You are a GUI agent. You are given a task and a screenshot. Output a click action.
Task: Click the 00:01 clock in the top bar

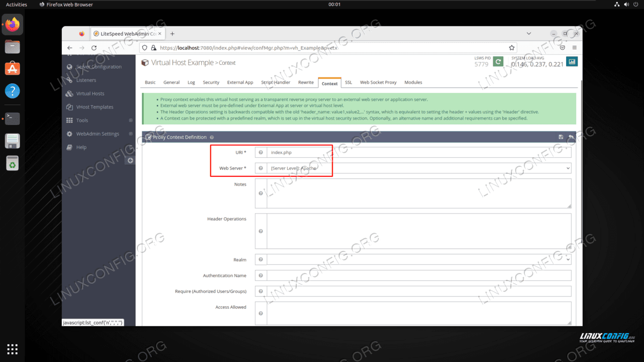click(334, 4)
